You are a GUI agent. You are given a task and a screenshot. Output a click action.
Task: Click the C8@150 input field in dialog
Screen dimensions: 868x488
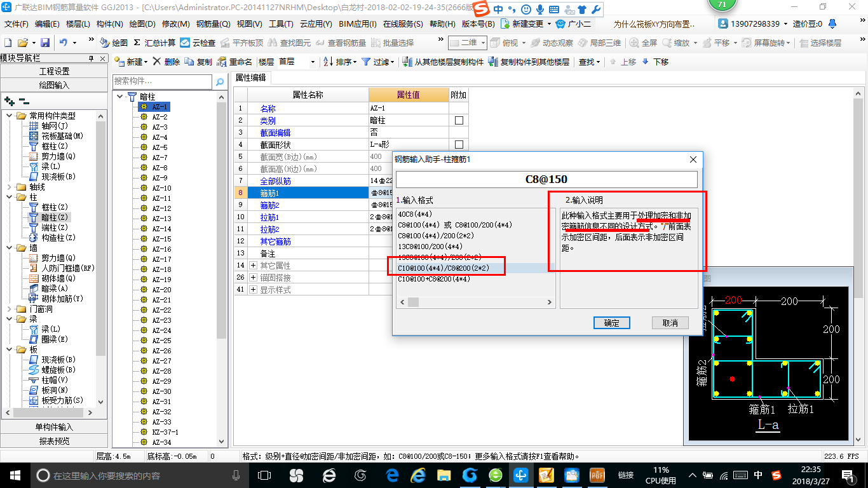(x=546, y=179)
